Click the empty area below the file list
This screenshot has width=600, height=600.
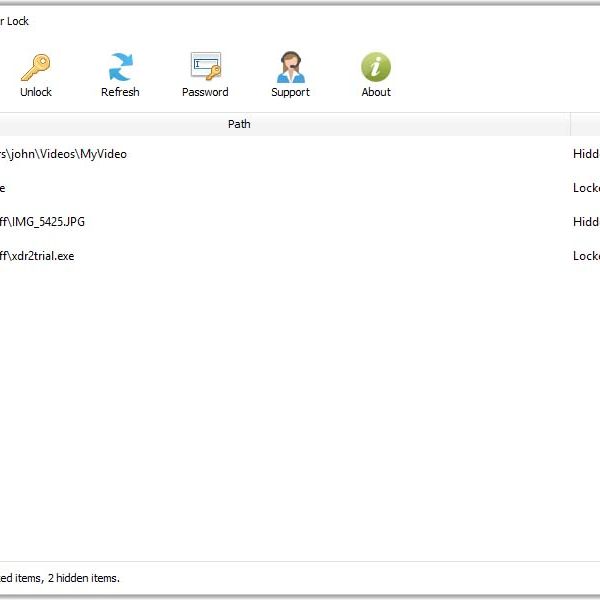click(300, 413)
